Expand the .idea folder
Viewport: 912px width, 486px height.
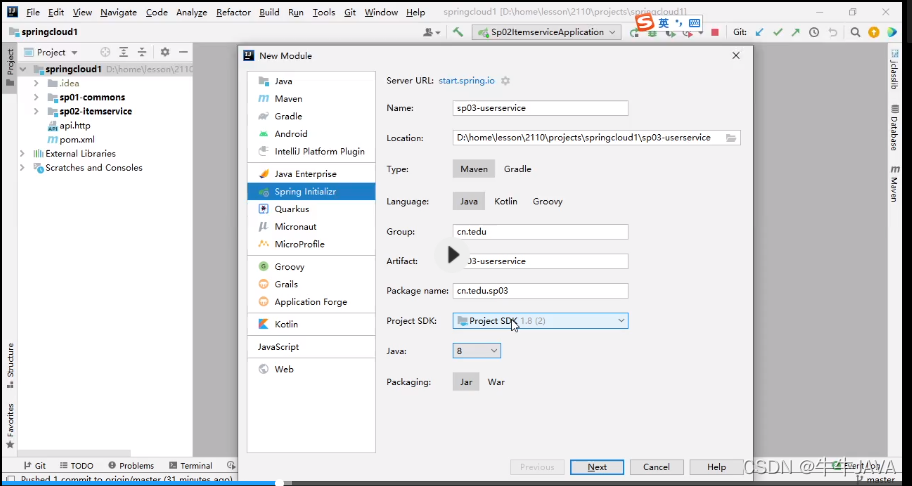(x=36, y=83)
